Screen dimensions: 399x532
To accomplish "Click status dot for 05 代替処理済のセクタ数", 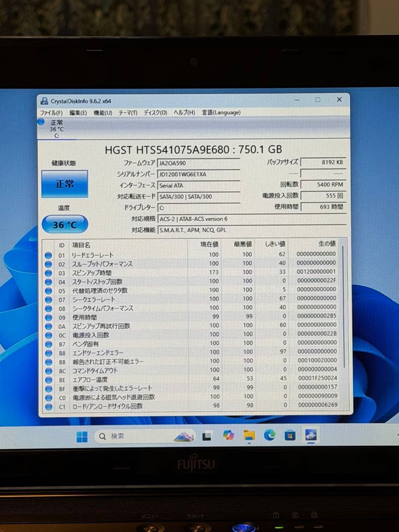I will 48,291.
